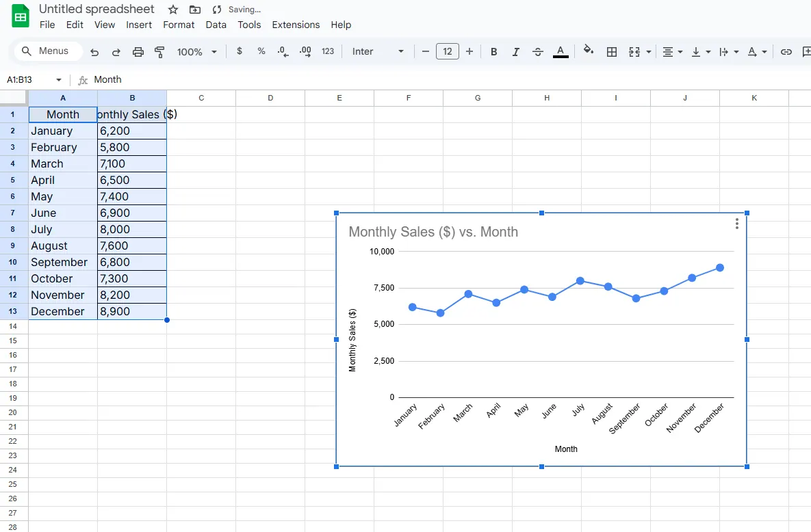Click the Format as currency button
Image resolution: width=811 pixels, height=532 pixels.
click(x=239, y=51)
